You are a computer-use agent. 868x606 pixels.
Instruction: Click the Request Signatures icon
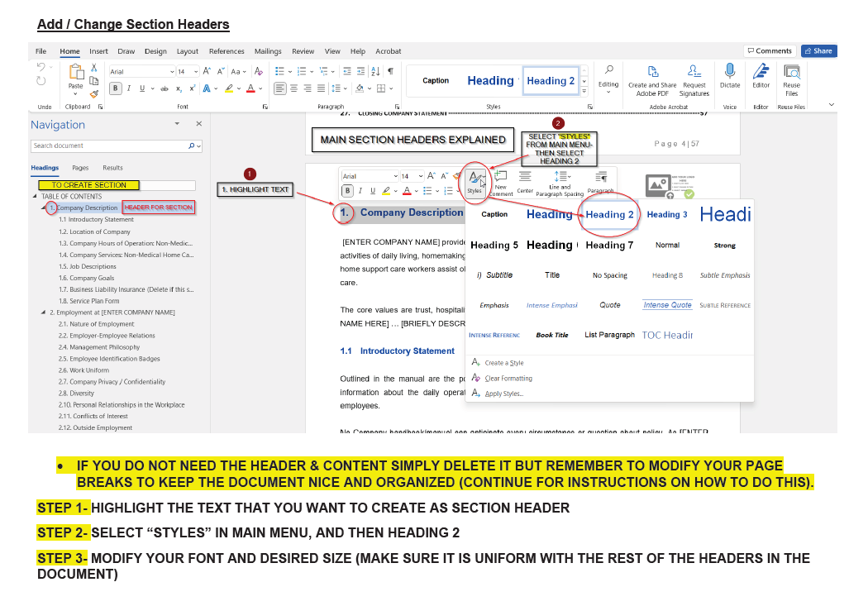(x=694, y=71)
